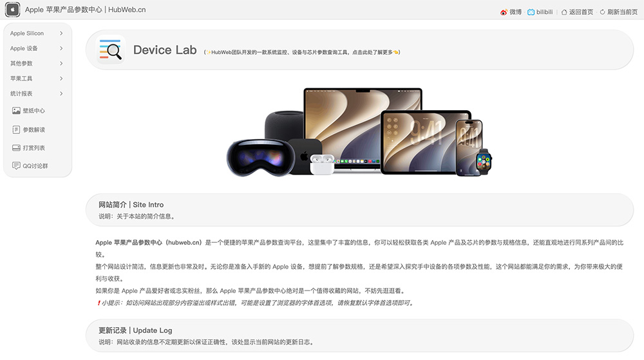The width and height of the screenshot is (644, 360).
Task: Click the Device Lab magnifier app icon
Action: [x=111, y=50]
